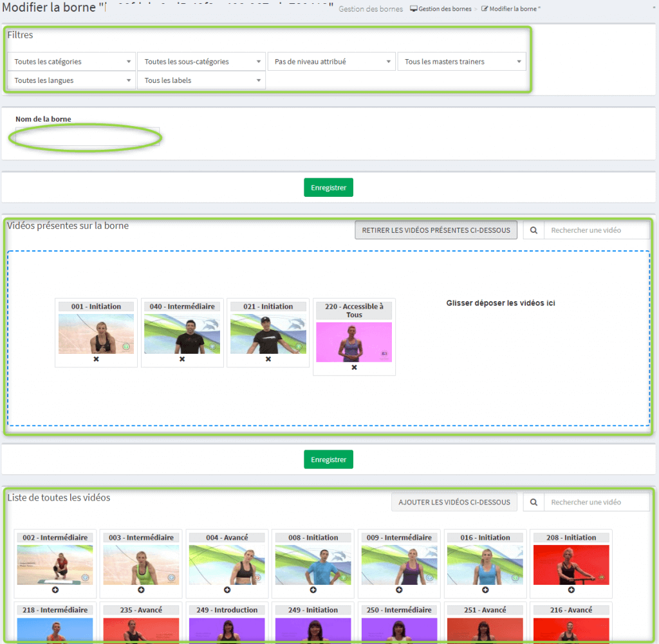This screenshot has width=659, height=644.
Task: Click the Nom de la borne text field
Action: click(88, 137)
